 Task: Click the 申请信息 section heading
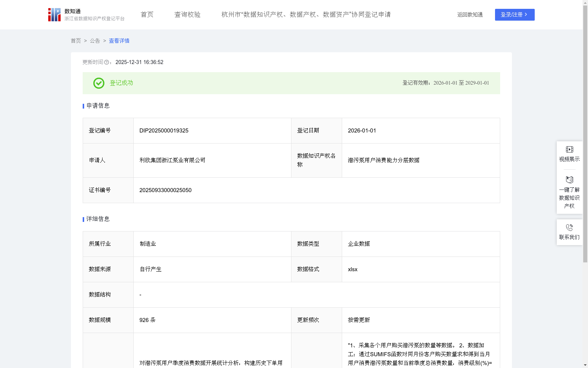pyautogui.click(x=98, y=106)
